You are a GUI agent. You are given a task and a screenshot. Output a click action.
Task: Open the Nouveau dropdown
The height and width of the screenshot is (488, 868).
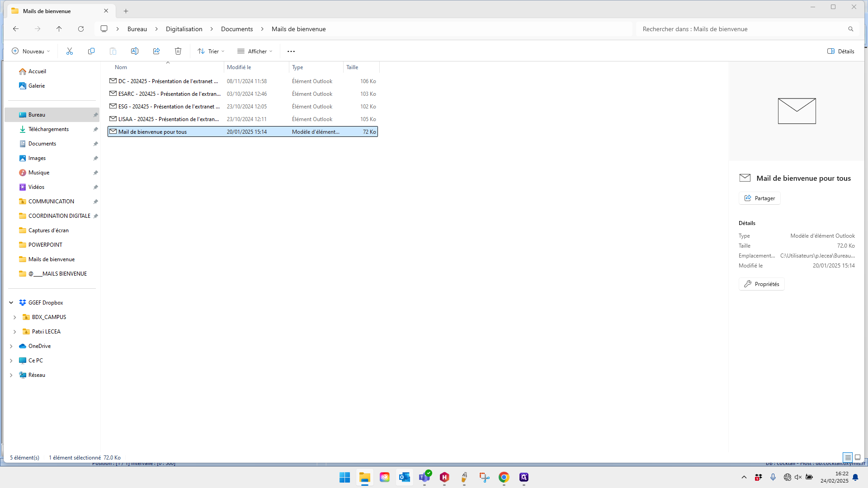(x=31, y=51)
